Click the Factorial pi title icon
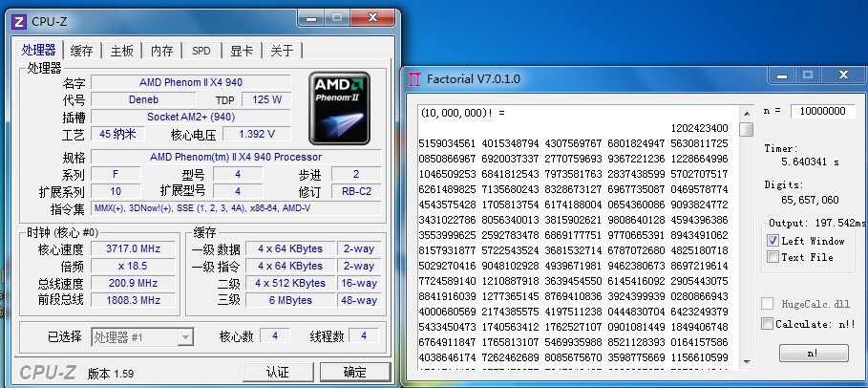The width and height of the screenshot is (868, 388). click(x=413, y=79)
